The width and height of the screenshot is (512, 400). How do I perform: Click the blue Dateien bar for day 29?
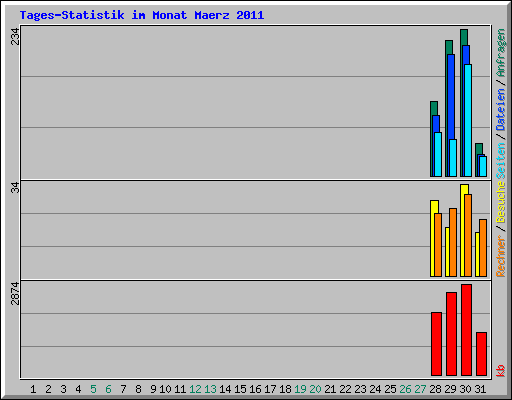coord(451,97)
